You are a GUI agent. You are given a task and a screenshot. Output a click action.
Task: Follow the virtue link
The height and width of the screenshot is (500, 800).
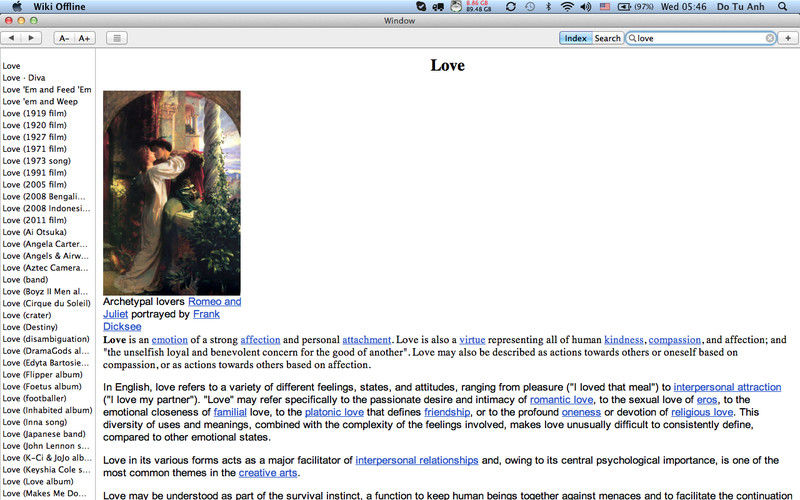(x=472, y=340)
